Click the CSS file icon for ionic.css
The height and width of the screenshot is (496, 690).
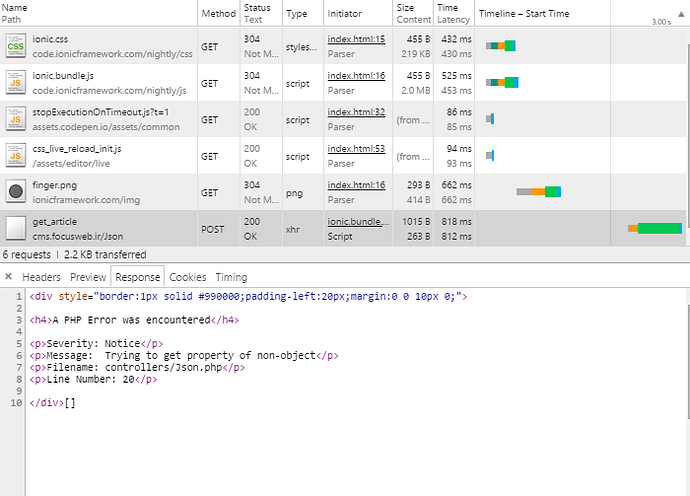coord(15,46)
